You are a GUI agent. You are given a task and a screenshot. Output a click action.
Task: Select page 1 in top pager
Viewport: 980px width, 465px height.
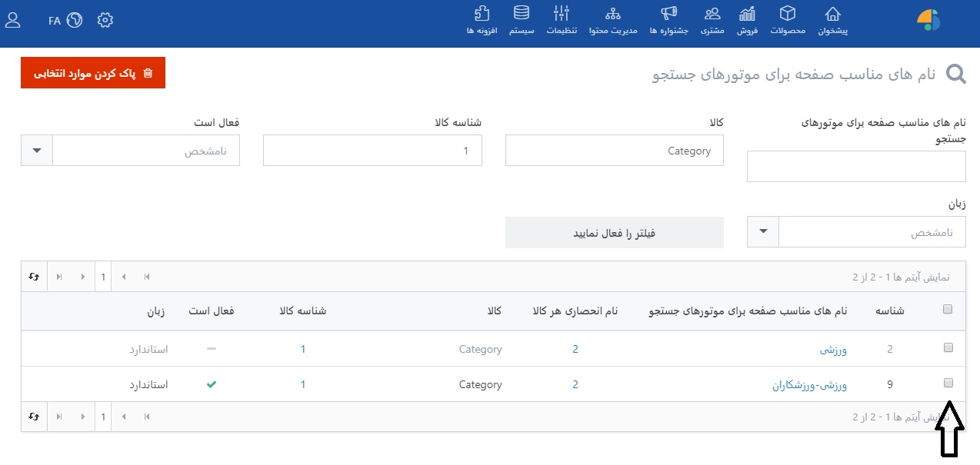click(103, 276)
